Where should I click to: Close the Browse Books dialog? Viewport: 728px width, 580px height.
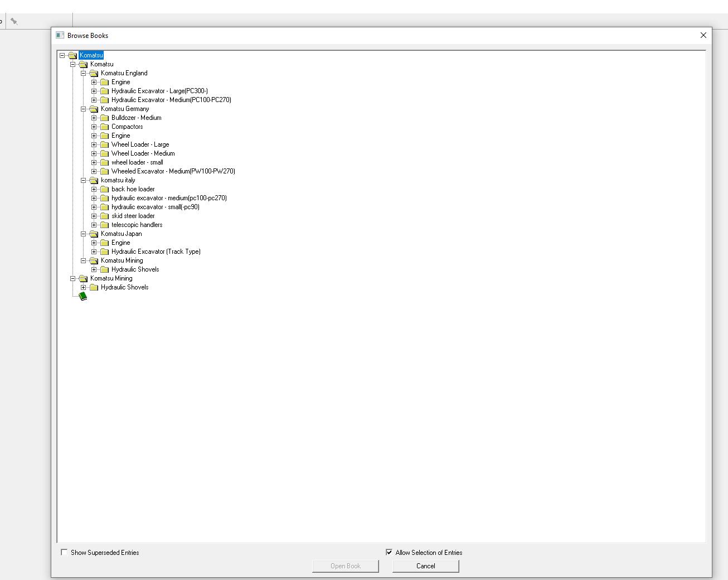[703, 35]
